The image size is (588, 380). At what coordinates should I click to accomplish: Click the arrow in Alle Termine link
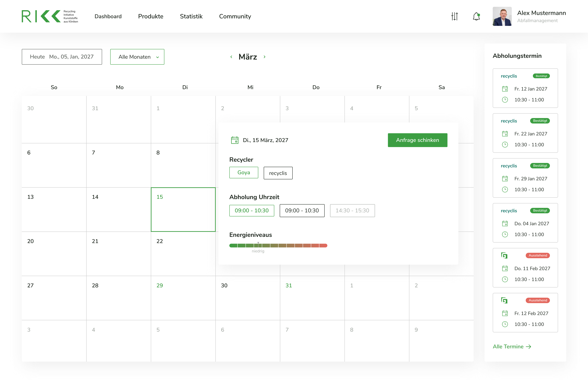pos(529,347)
